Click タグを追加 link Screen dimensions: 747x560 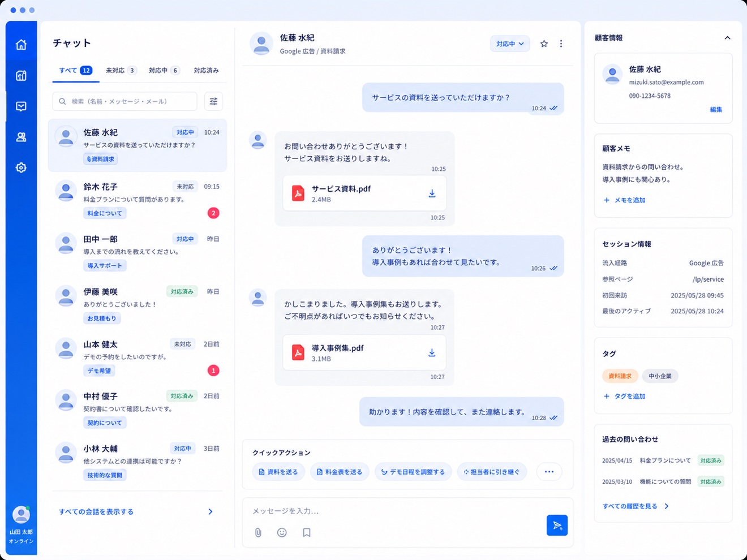click(x=624, y=397)
